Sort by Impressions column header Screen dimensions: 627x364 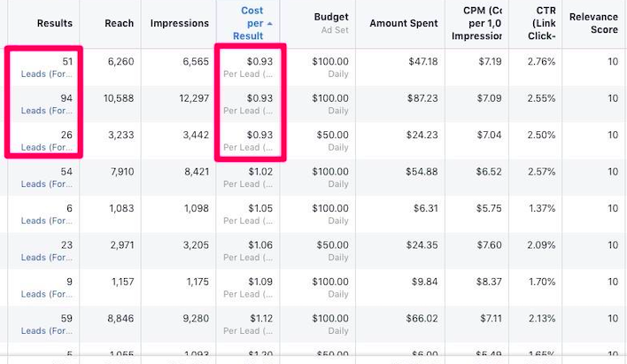180,23
